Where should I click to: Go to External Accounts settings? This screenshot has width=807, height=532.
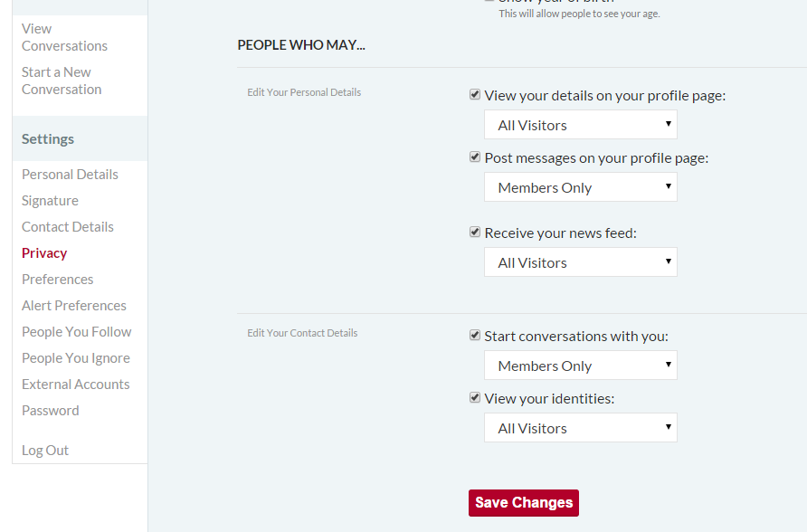75,384
